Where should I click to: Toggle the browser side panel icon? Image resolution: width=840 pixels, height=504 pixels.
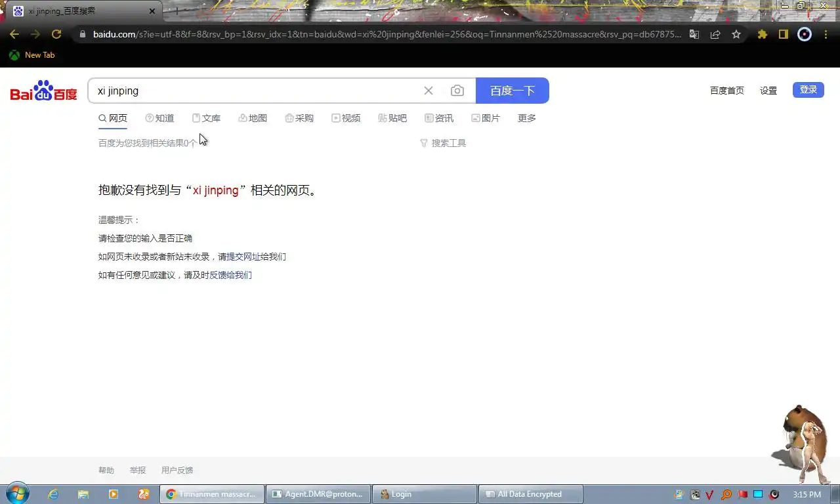pyautogui.click(x=783, y=34)
